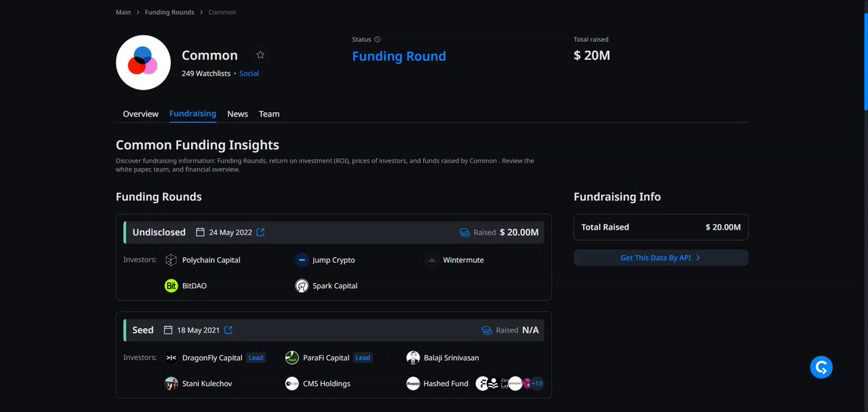868x412 pixels.
Task: Open external link for 18 May 2021 round
Action: (x=228, y=330)
